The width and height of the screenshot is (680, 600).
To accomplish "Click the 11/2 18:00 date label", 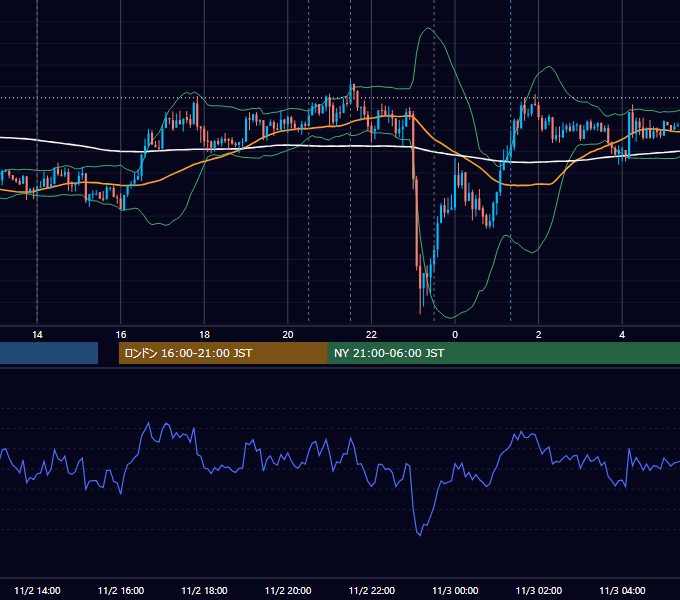I will pyautogui.click(x=204, y=590).
